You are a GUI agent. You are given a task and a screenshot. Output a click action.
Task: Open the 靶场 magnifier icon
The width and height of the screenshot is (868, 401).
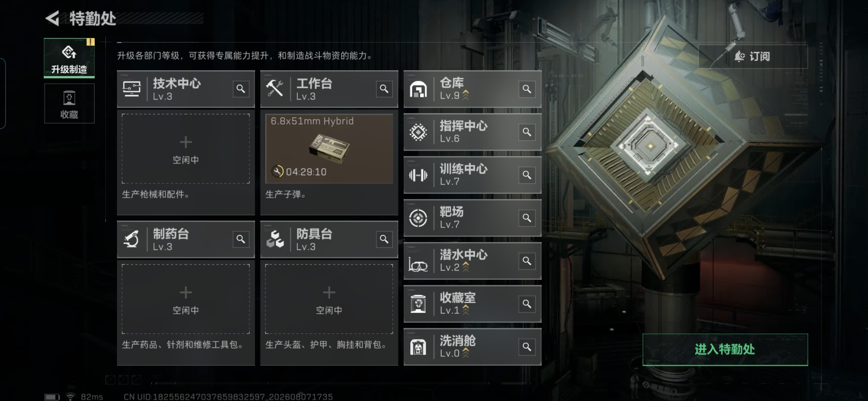(527, 218)
